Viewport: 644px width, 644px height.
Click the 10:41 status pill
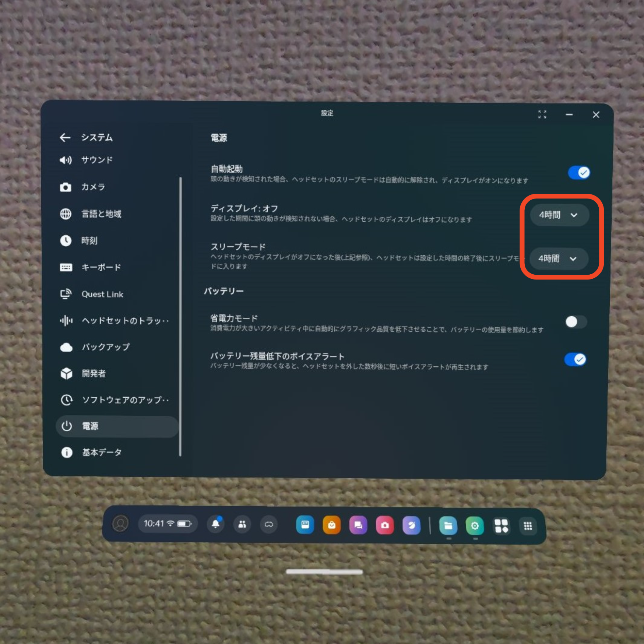(168, 524)
